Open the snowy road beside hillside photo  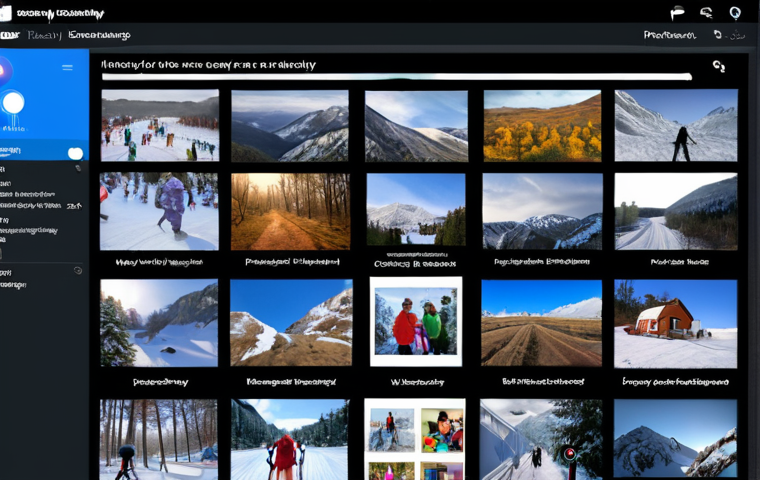[x=676, y=211]
